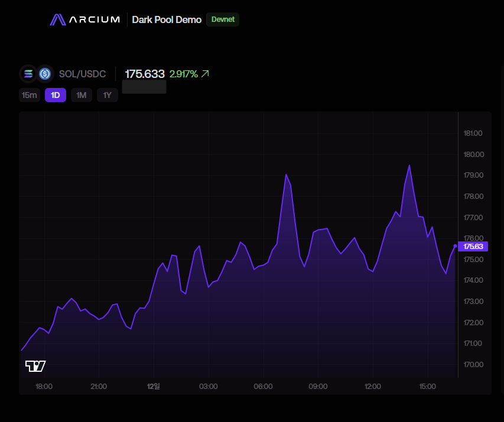Click the 175.633 price value

[x=145, y=74]
